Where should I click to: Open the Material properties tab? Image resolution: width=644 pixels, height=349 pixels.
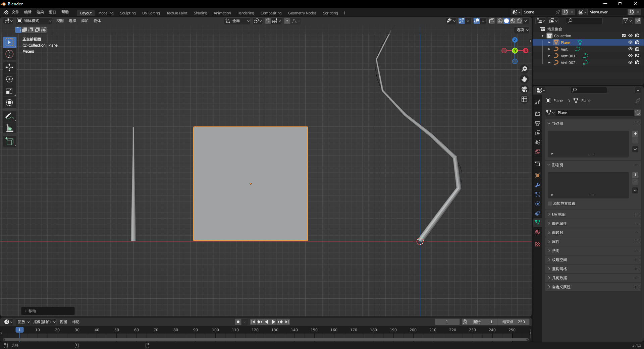[x=538, y=232]
